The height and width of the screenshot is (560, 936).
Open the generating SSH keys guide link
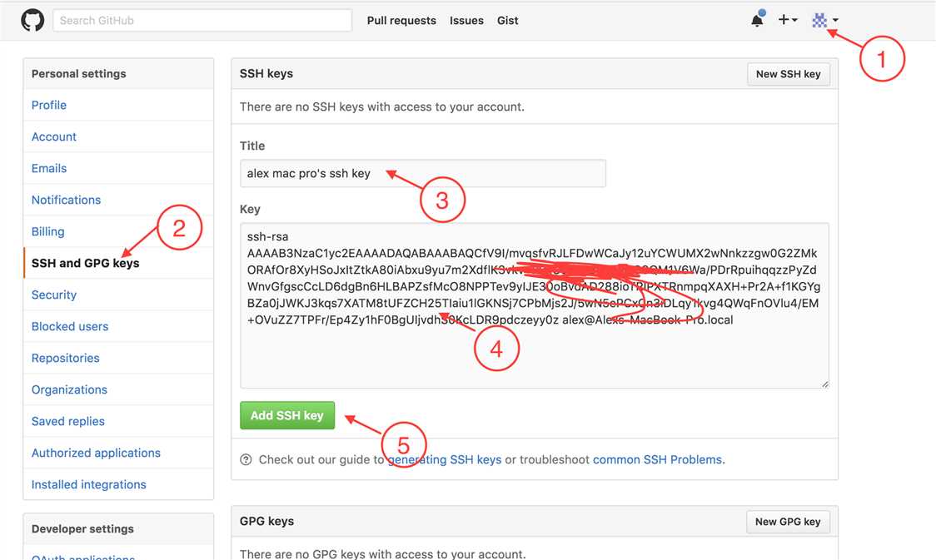click(446, 459)
